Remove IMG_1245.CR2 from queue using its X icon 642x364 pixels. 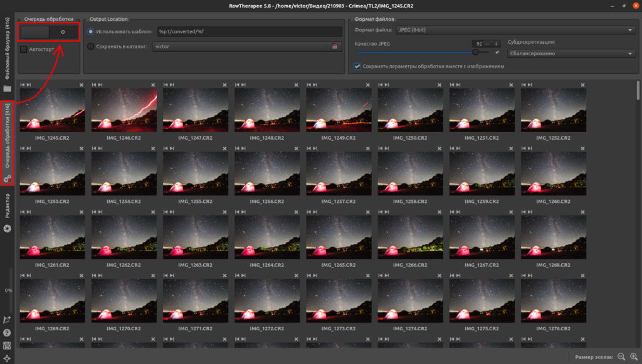pyautogui.click(x=82, y=85)
